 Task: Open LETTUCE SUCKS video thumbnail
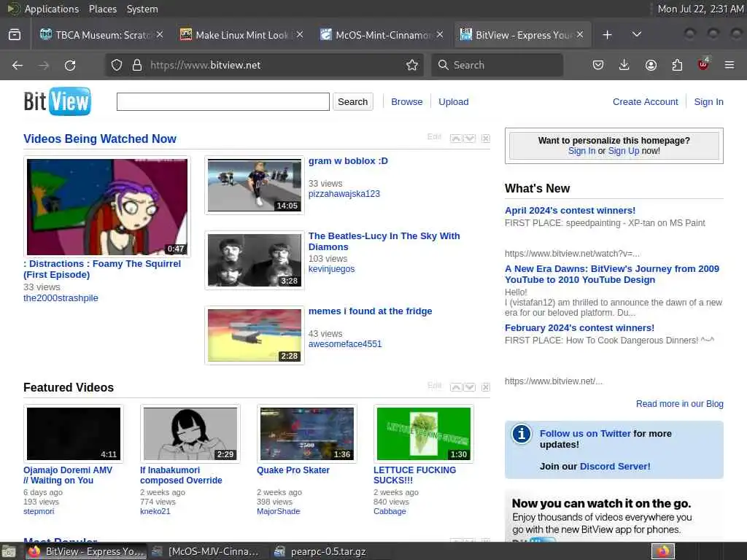(x=424, y=434)
